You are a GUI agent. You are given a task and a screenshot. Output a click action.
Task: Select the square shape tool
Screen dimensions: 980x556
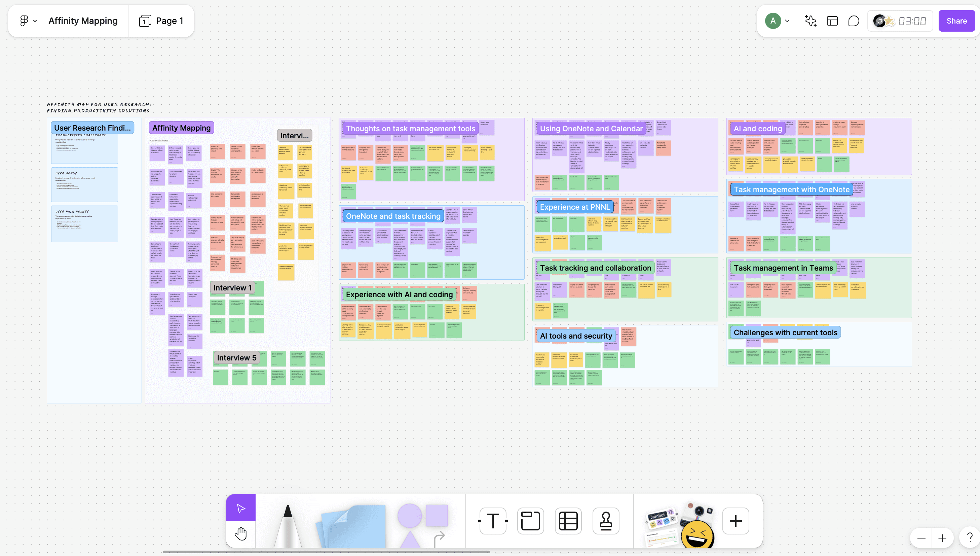(x=437, y=515)
